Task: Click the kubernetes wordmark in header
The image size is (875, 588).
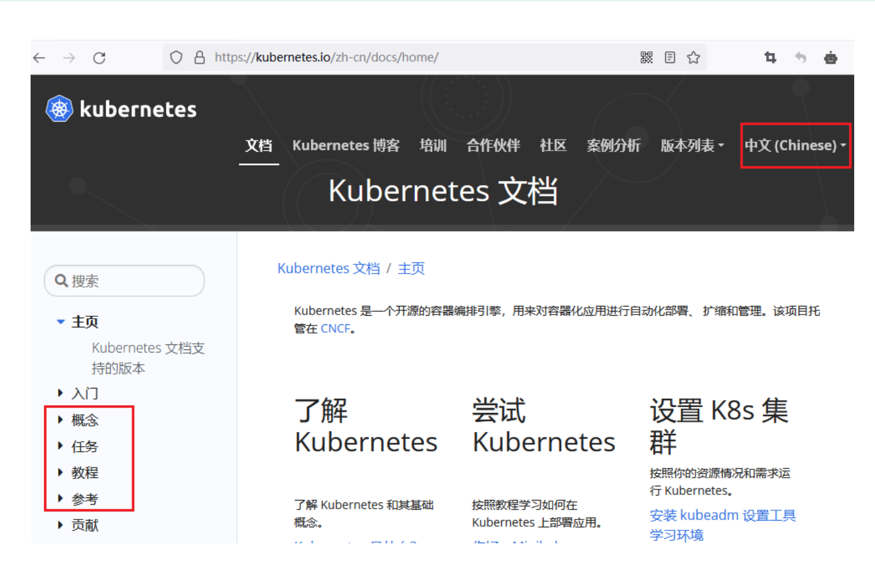Action: tap(138, 109)
